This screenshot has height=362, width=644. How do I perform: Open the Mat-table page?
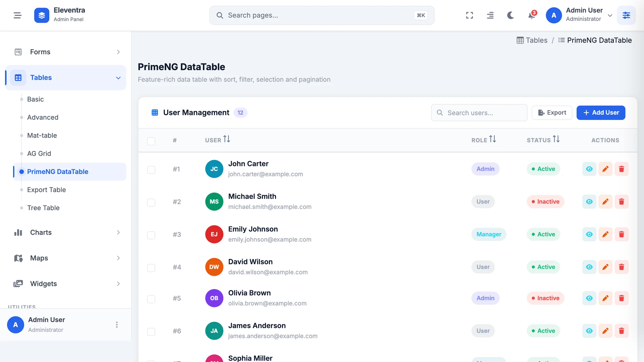[42, 135]
